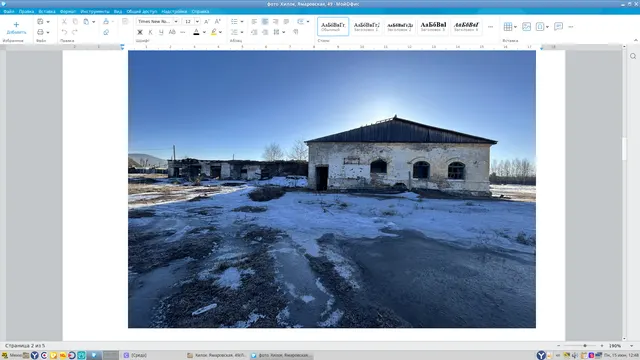Click the insert image icon
The width and height of the screenshot is (640, 360).
pos(527,27)
